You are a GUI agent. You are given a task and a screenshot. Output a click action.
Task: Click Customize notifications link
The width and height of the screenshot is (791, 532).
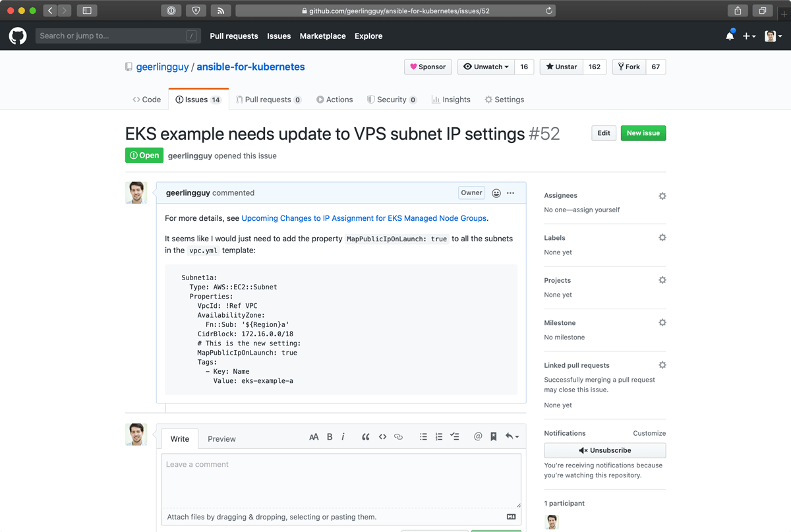coord(649,433)
